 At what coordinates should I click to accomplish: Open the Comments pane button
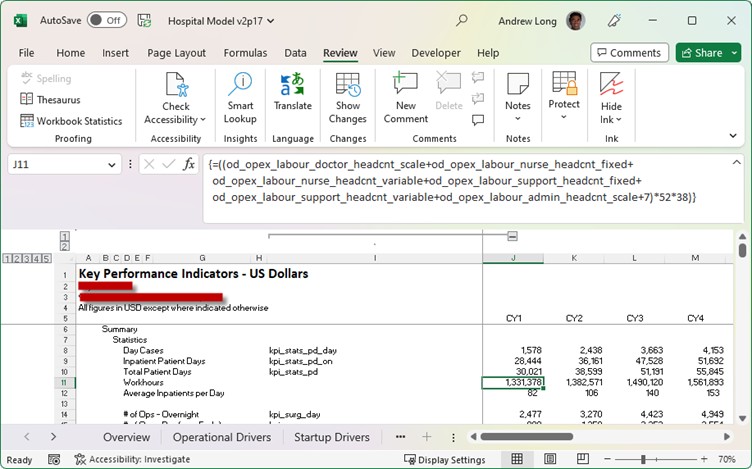point(629,53)
